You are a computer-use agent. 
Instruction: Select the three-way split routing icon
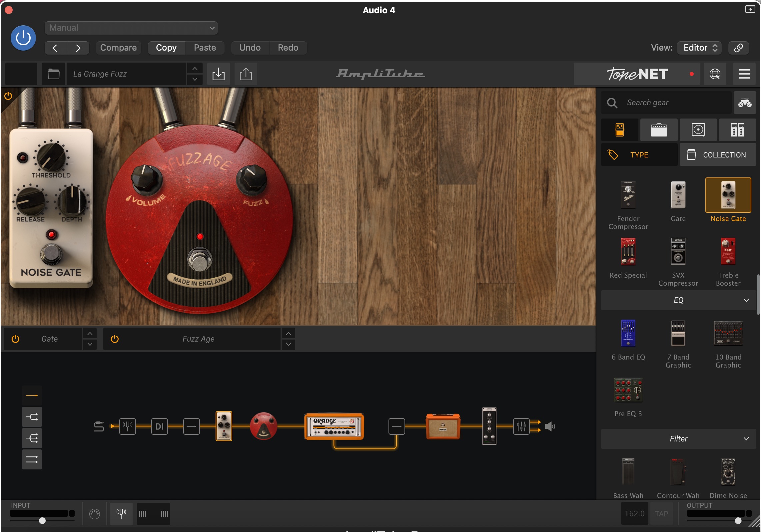pos(32,438)
